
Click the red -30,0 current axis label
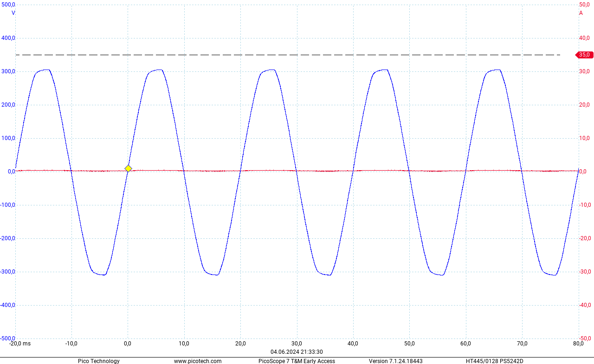coord(585,272)
